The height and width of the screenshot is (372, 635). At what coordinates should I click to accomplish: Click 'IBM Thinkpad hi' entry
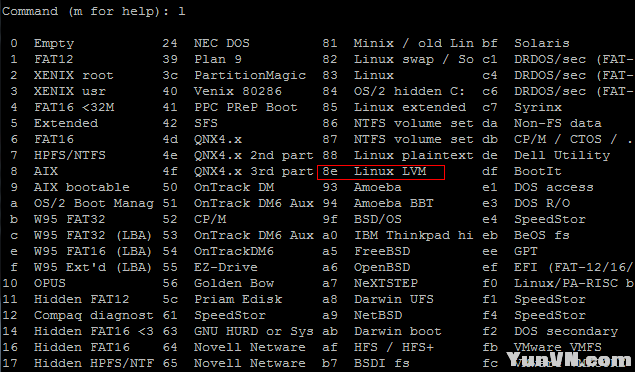(x=413, y=235)
